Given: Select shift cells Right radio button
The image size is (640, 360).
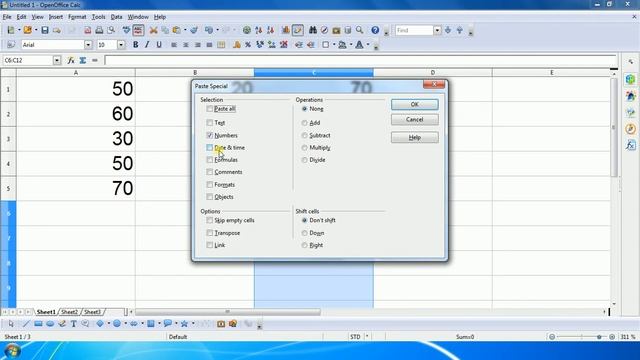Looking at the screenshot, I should [304, 245].
